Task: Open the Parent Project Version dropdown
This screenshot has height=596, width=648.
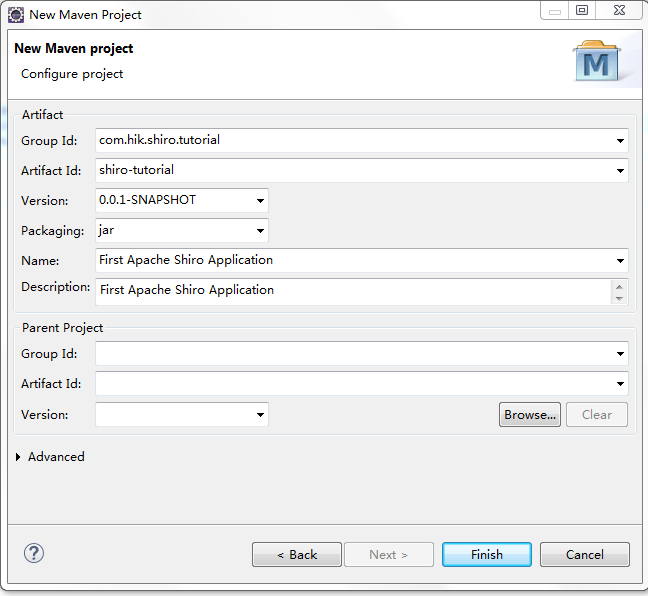Action: (x=260, y=415)
